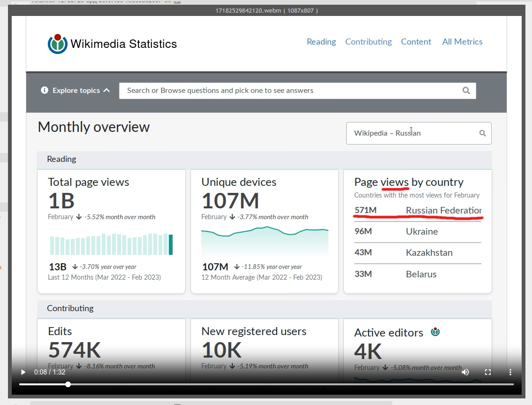Click the Russian Federation row in country views

click(x=418, y=210)
